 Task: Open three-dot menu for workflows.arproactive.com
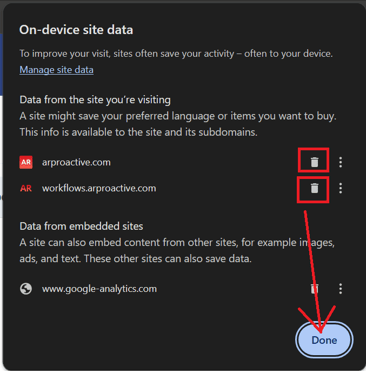coord(340,188)
